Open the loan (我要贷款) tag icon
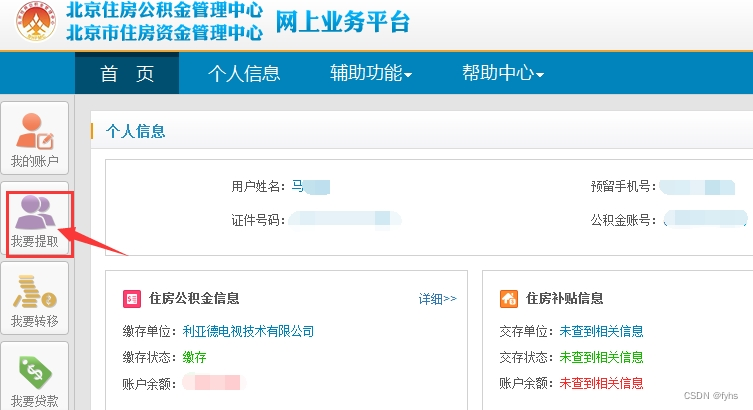 [35, 374]
